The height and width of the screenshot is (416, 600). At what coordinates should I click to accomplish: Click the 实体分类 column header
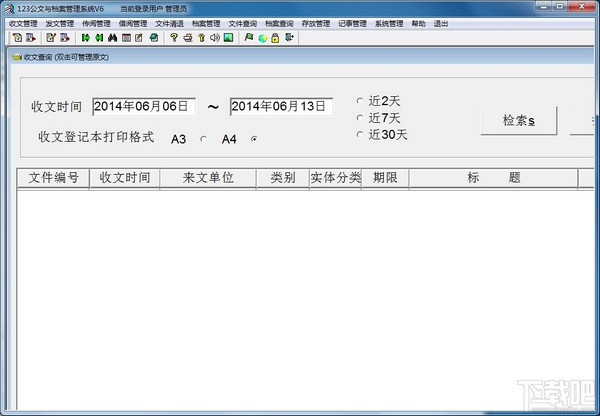(x=335, y=178)
